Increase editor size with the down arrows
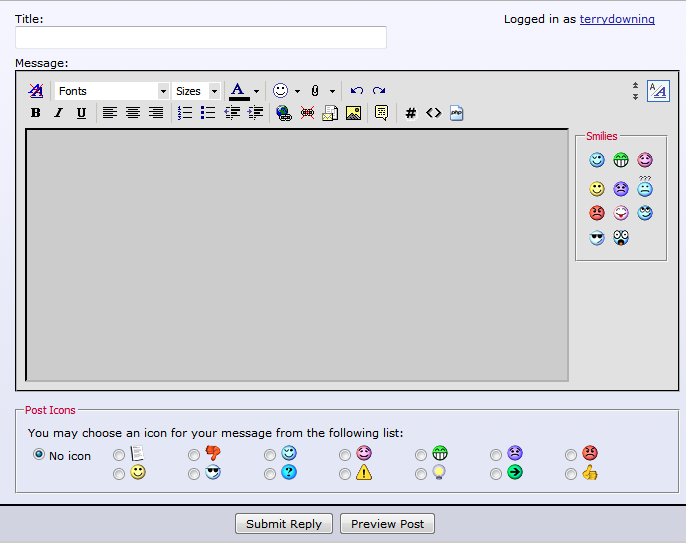 click(x=635, y=97)
